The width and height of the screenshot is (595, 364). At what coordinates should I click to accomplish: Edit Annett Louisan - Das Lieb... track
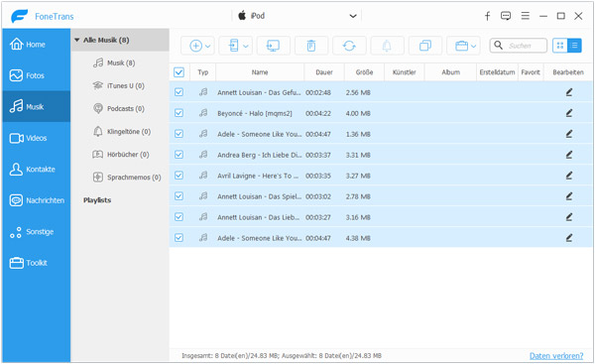pyautogui.click(x=569, y=217)
